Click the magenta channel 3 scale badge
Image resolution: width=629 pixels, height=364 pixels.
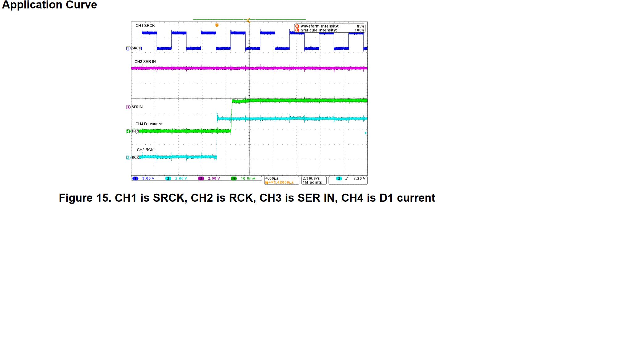[201, 179]
